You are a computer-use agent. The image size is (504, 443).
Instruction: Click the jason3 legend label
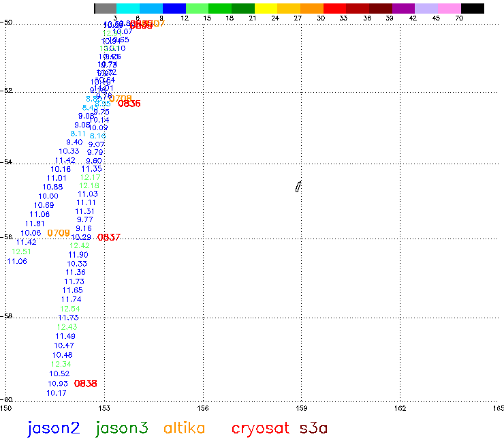[121, 429]
